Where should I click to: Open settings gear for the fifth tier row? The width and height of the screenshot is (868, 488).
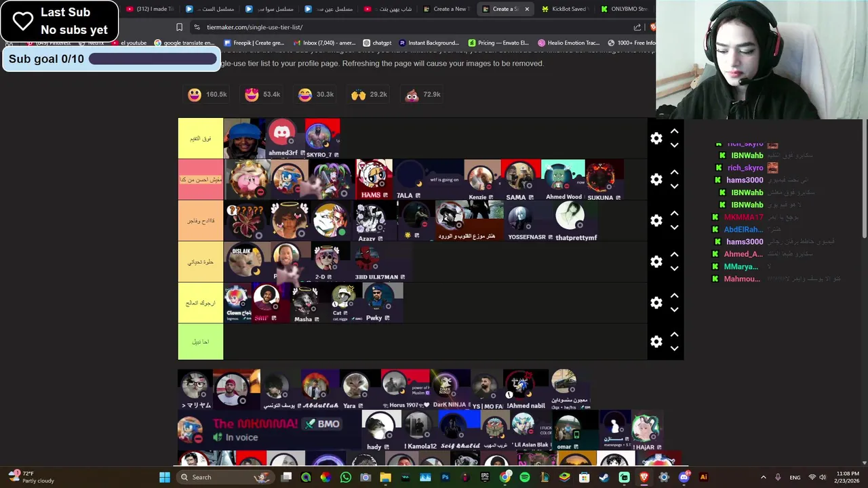(x=656, y=303)
